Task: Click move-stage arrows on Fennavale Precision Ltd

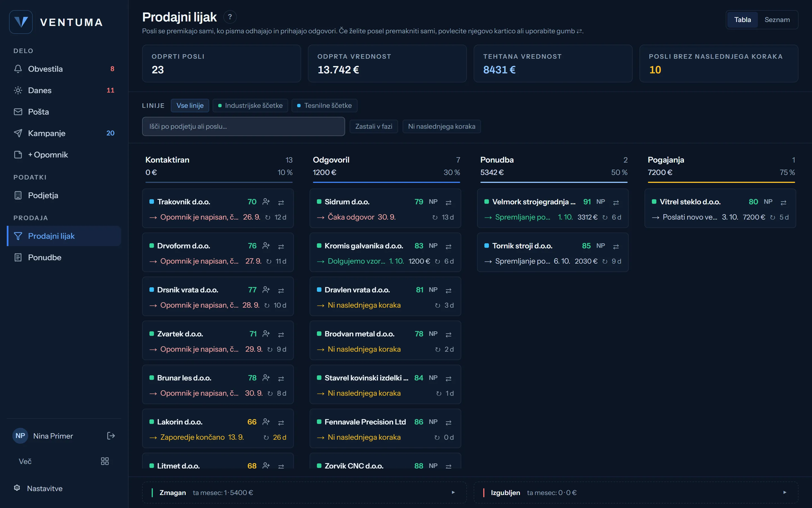Action: point(449,422)
